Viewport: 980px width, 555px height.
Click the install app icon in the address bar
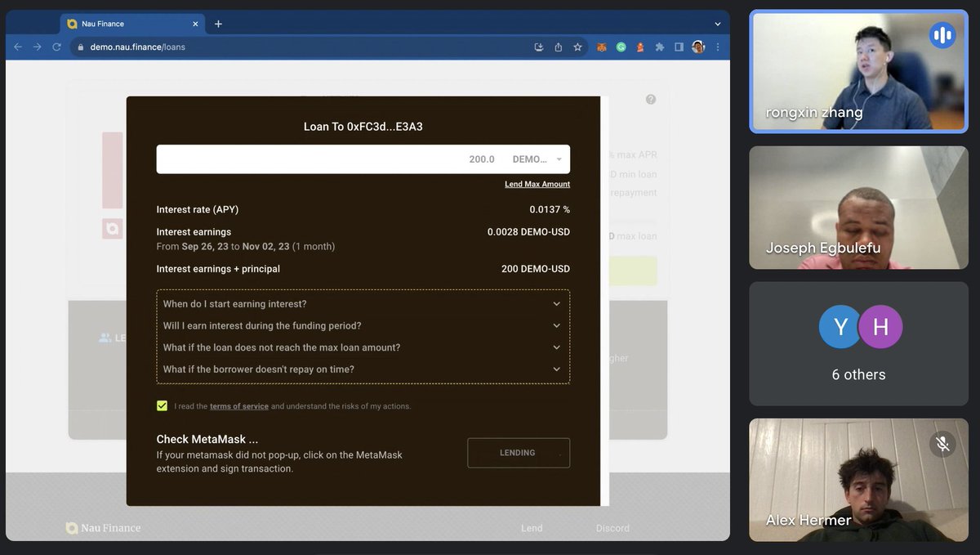click(539, 47)
